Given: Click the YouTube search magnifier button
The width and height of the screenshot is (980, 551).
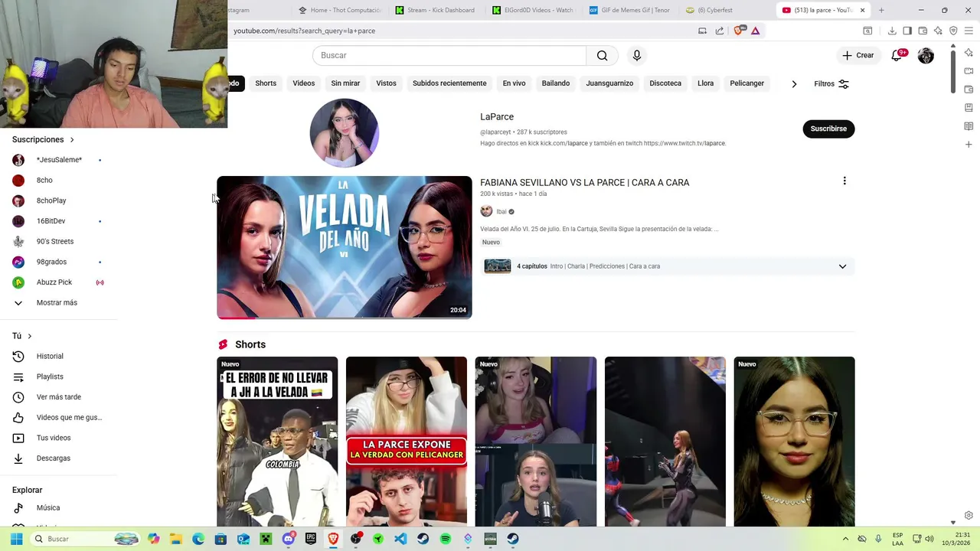Looking at the screenshot, I should [603, 55].
